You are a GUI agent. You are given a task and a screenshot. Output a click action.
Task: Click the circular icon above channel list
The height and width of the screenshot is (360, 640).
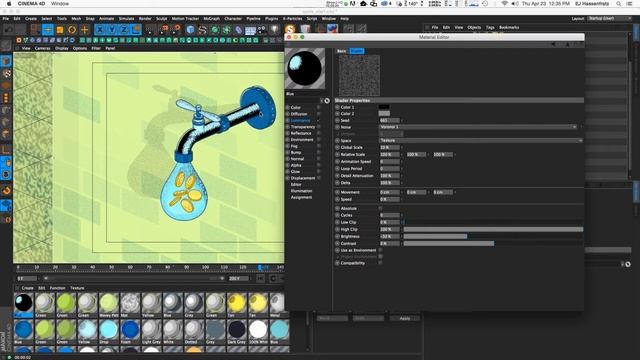(327, 101)
